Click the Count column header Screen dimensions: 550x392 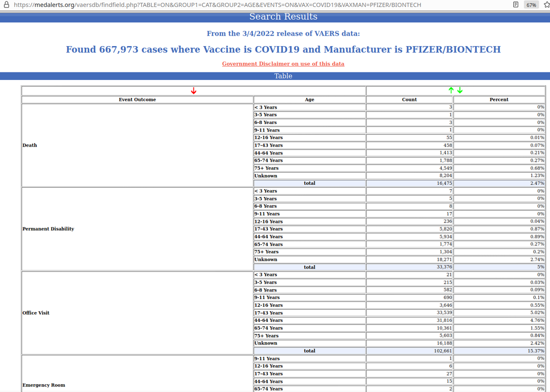coord(409,99)
